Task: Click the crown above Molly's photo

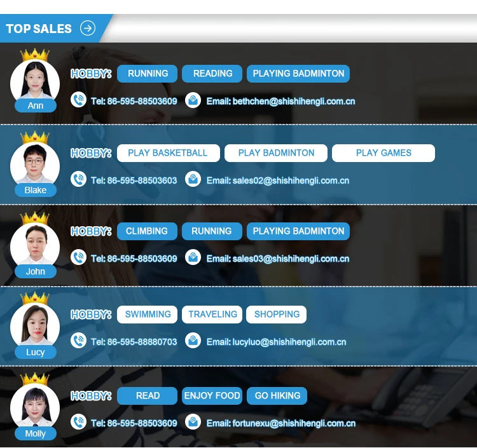Action: [x=35, y=379]
